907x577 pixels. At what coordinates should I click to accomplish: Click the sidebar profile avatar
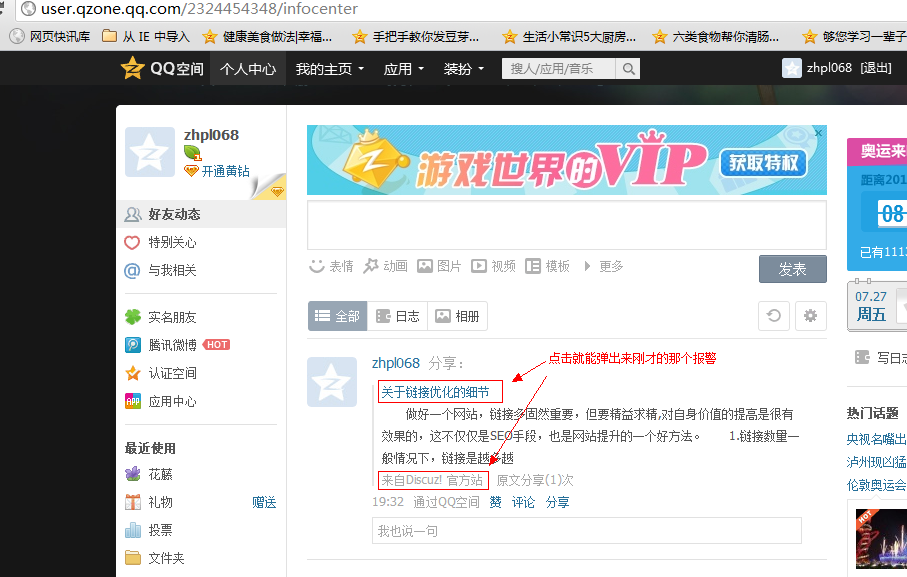[x=150, y=152]
